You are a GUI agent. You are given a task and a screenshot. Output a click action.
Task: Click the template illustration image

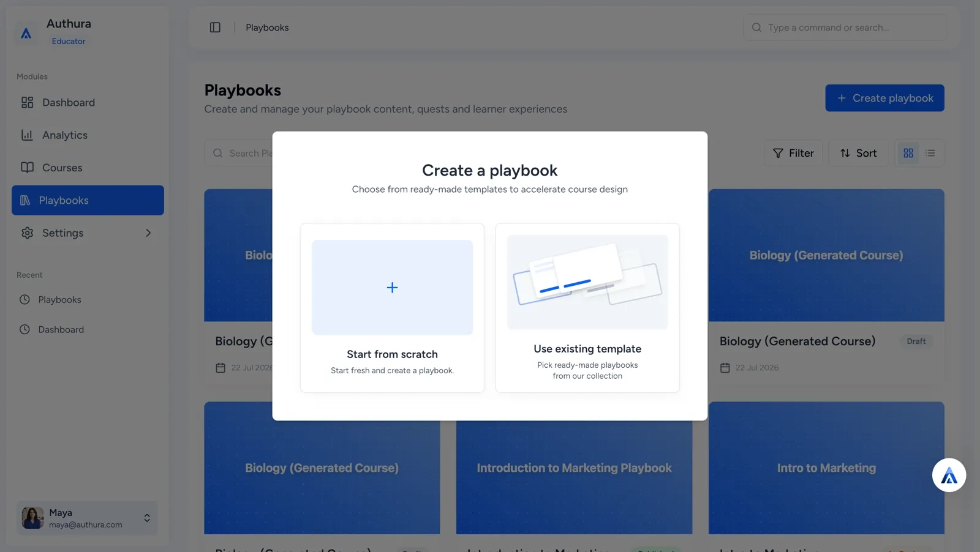click(x=587, y=282)
